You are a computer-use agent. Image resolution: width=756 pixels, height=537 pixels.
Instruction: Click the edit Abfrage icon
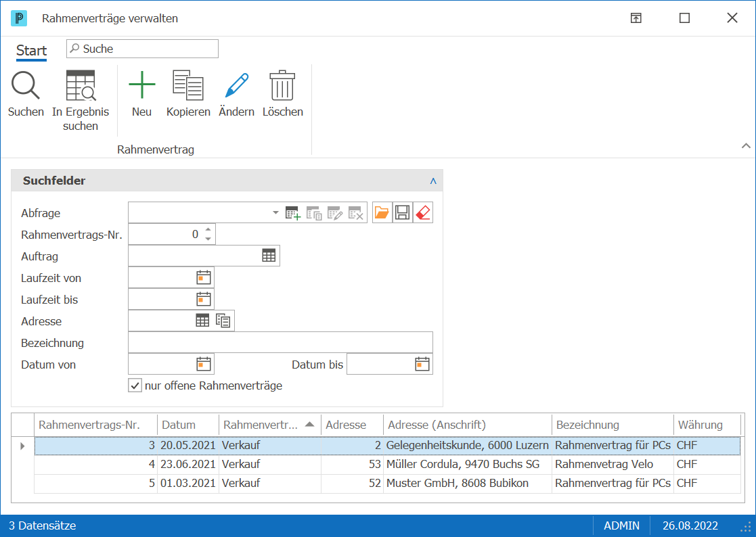click(334, 213)
